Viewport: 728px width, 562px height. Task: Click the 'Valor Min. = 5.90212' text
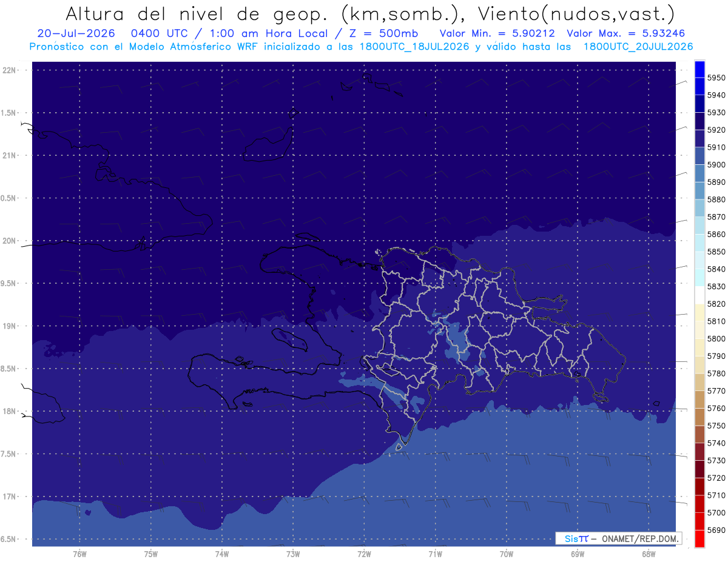498,33
